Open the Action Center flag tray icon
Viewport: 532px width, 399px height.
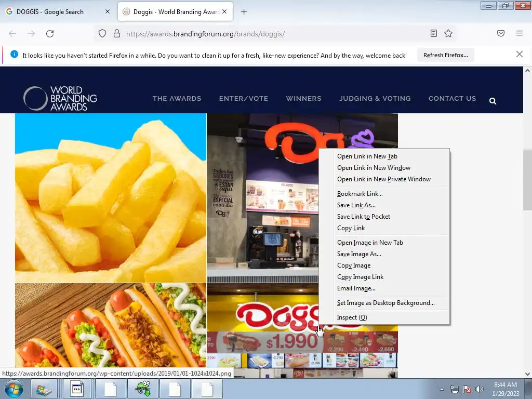click(x=467, y=389)
